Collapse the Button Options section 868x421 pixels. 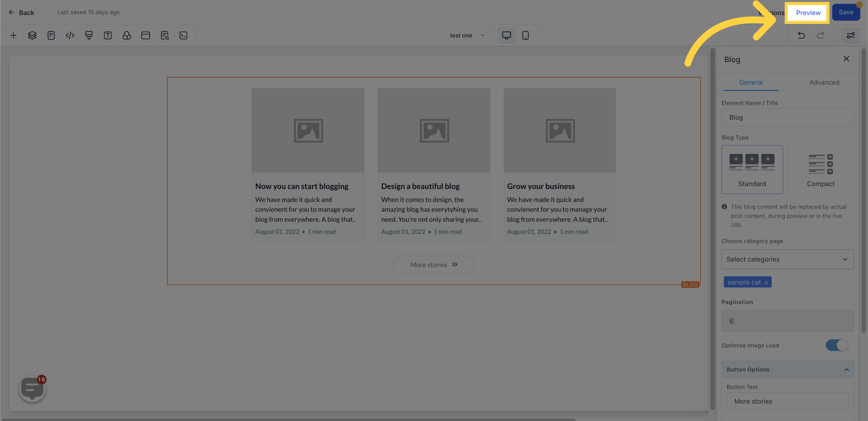[787, 369]
